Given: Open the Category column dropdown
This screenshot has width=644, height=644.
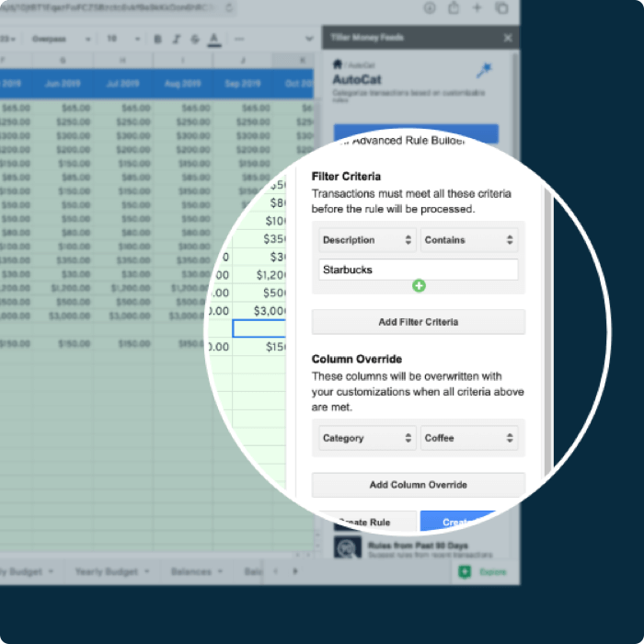Looking at the screenshot, I should [368, 438].
